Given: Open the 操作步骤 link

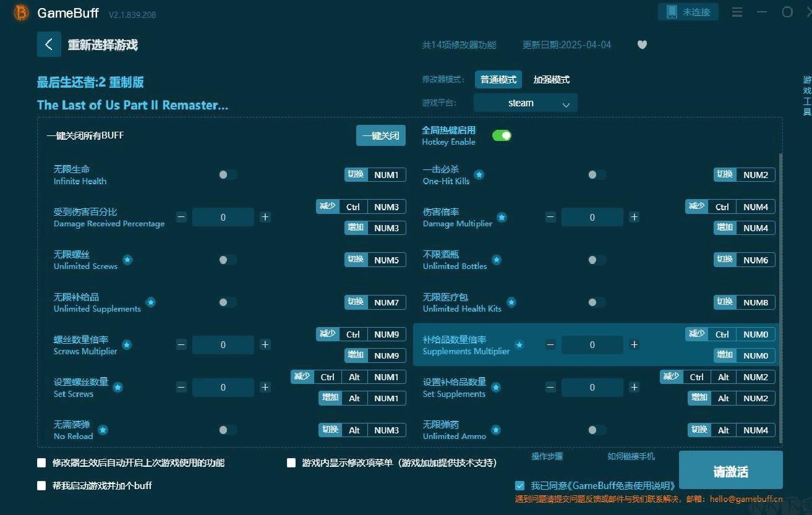Looking at the screenshot, I should [x=547, y=456].
